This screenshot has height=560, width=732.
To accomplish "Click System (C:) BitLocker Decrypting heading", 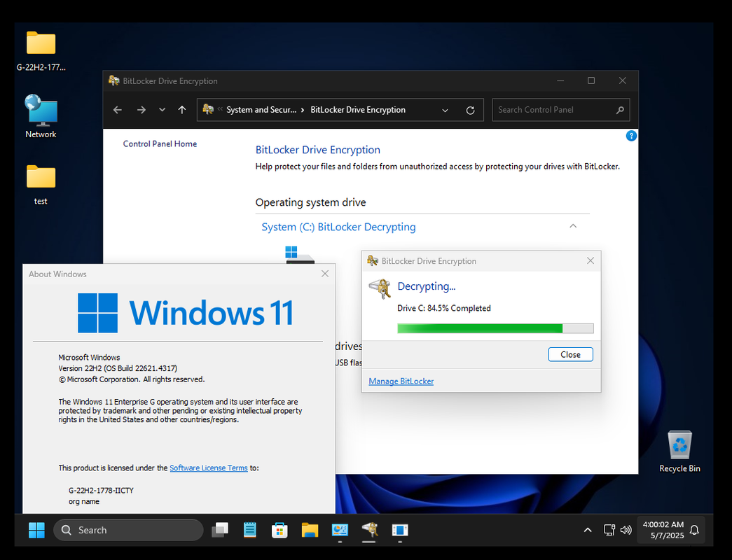I will coord(338,227).
